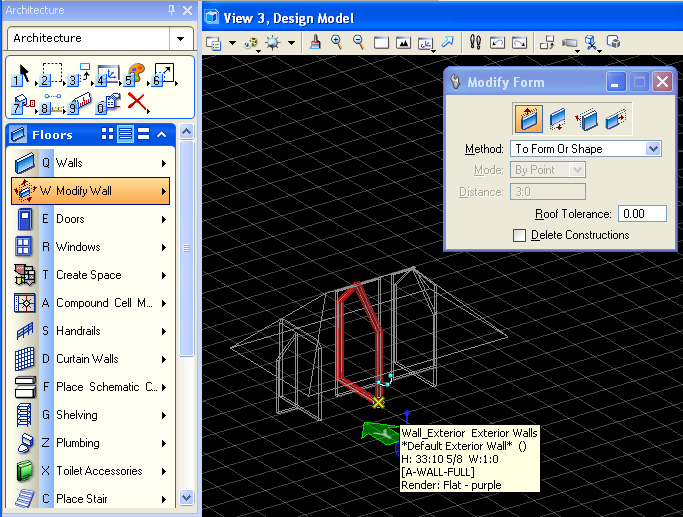Click the Clip Mask cube icon
683x517 pixels.
coord(614,42)
